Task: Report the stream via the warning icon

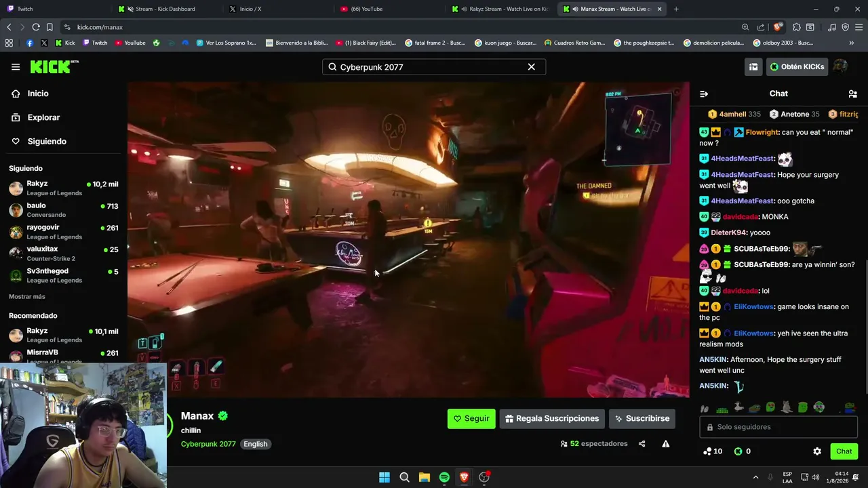Action: [666, 444]
